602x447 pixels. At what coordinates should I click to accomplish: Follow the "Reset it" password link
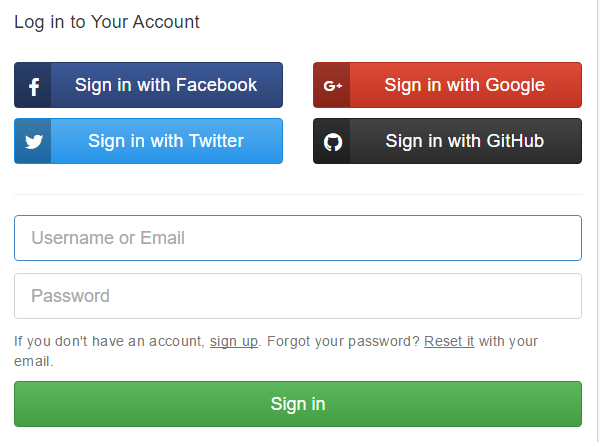[449, 342]
